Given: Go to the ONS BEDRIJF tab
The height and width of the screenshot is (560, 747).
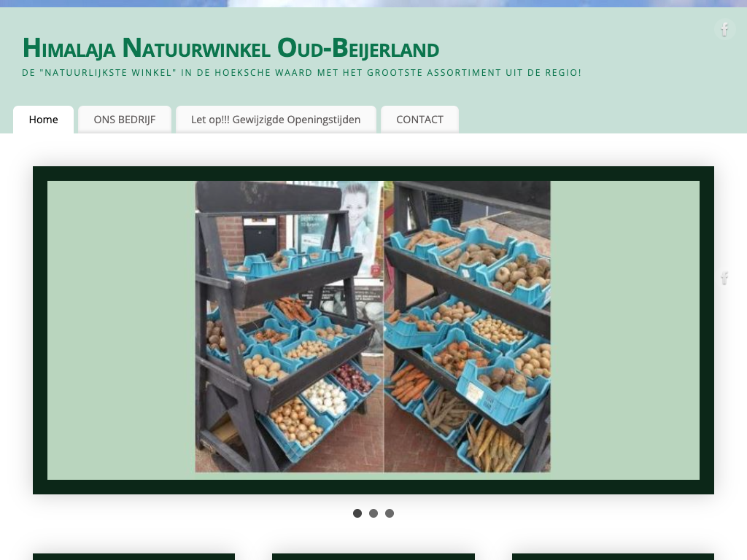Looking at the screenshot, I should (x=125, y=120).
